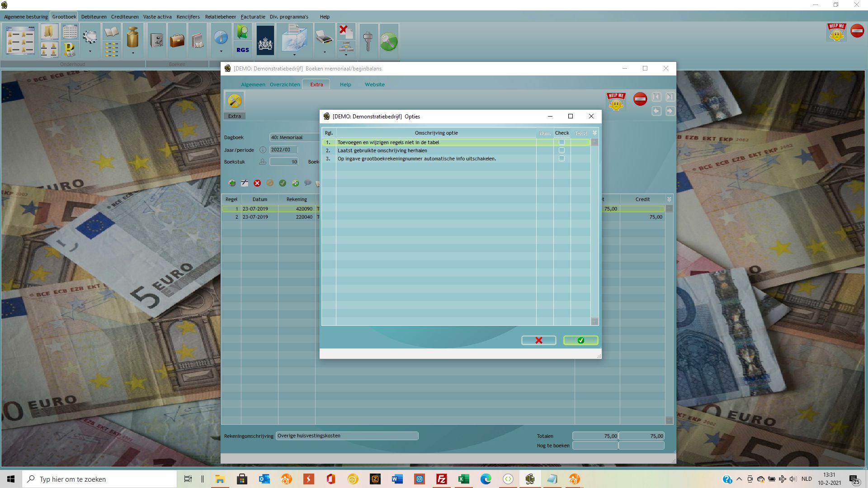The image size is (868, 488).
Task: Click the Rekening column header
Action: point(297,199)
